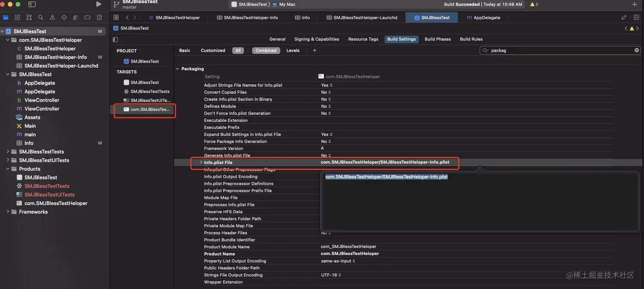This screenshot has height=289, width=644.
Task: Switch to SMJBlessTestHeloper-Info editor tab
Action: pos(247,17)
